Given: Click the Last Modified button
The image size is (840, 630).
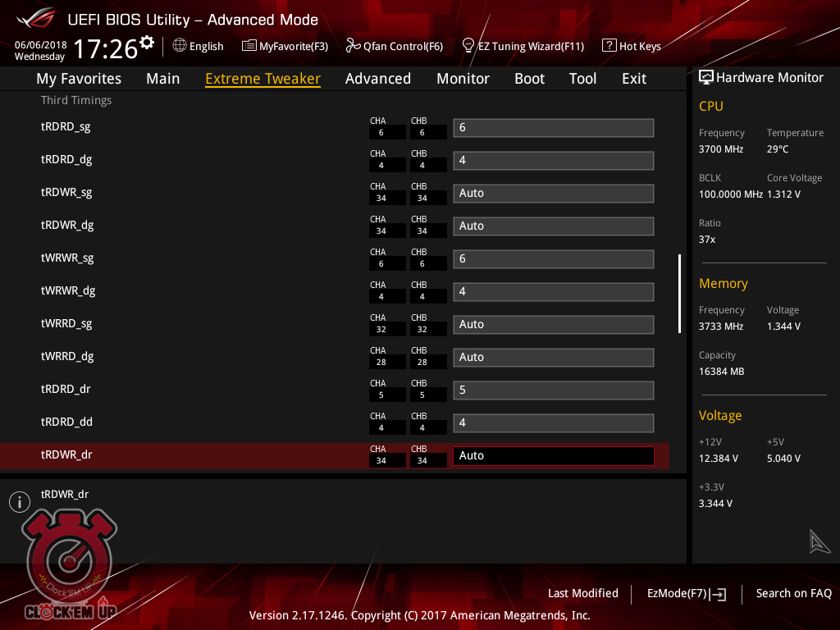Looking at the screenshot, I should 582,593.
